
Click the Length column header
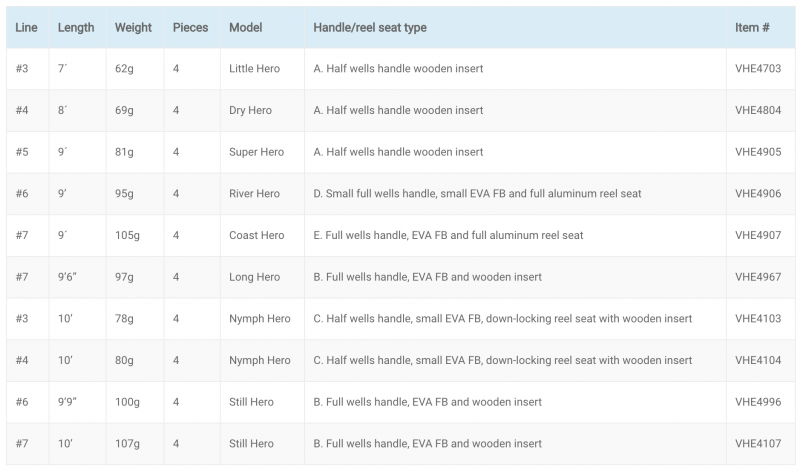tap(76, 28)
